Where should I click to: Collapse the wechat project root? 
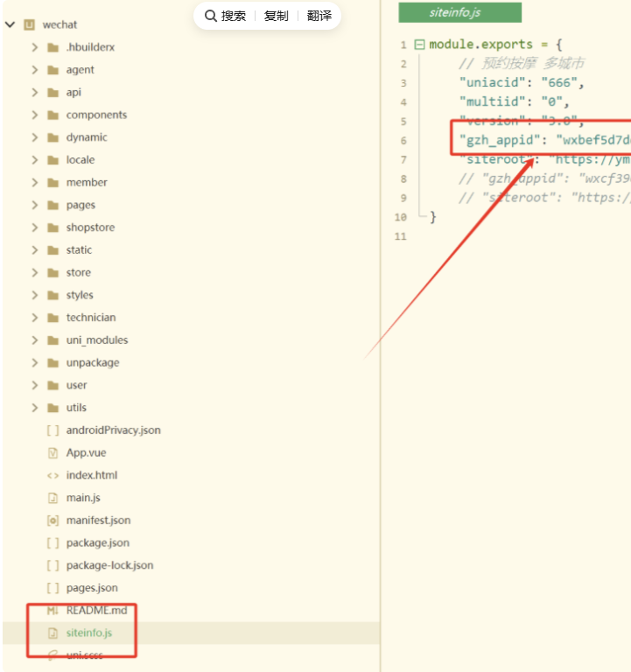(10, 24)
